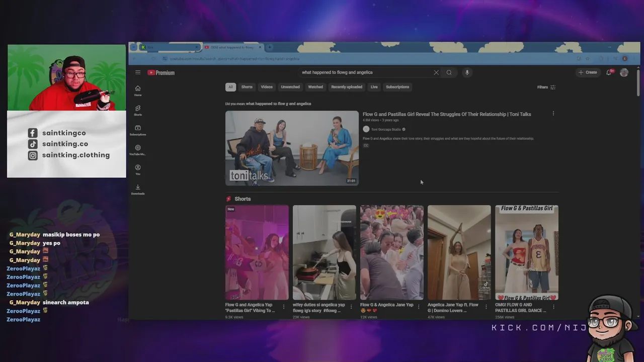Viewport: 644px width, 362px height.
Task: Click chat message 'masikip boses mo po'
Action: tap(71, 235)
